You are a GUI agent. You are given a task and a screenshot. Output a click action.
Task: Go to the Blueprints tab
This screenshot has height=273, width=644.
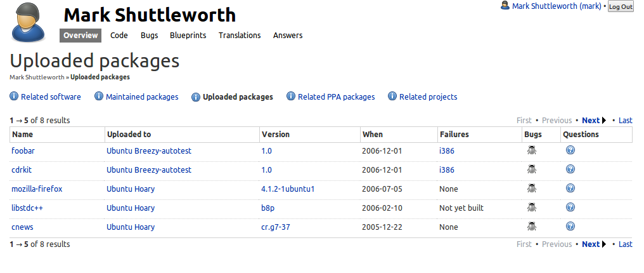tap(188, 36)
